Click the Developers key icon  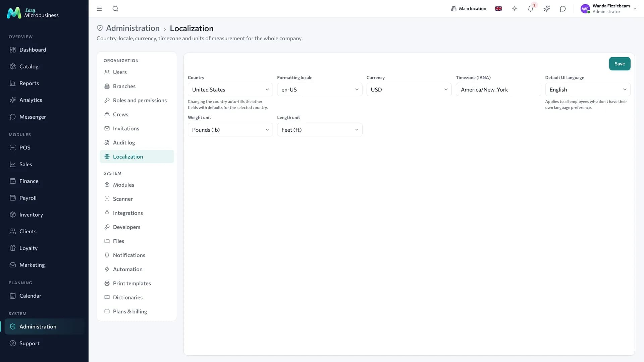coord(107,227)
